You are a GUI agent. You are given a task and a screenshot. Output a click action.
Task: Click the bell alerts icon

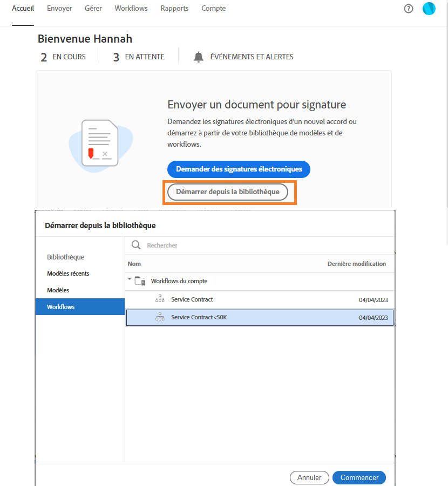click(x=199, y=57)
